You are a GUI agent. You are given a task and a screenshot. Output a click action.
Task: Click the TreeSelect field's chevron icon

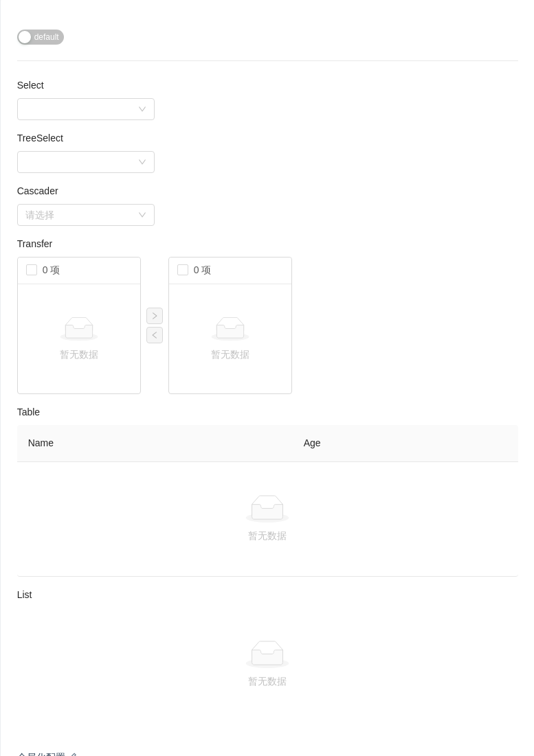pyautogui.click(x=142, y=162)
